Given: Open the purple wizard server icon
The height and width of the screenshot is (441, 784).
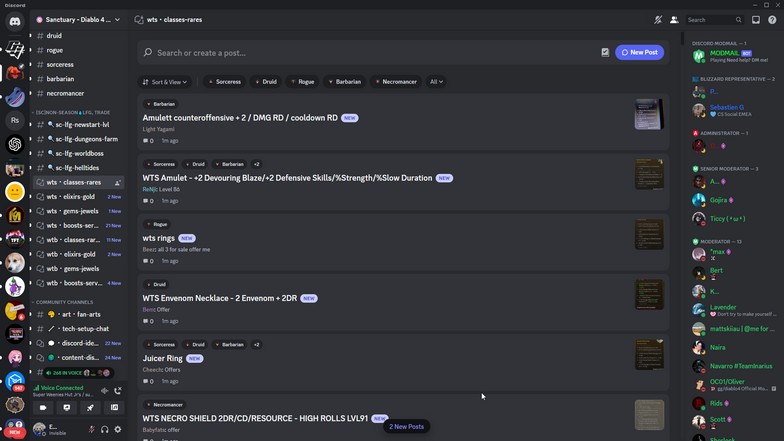Looking at the screenshot, I should [x=15, y=286].
